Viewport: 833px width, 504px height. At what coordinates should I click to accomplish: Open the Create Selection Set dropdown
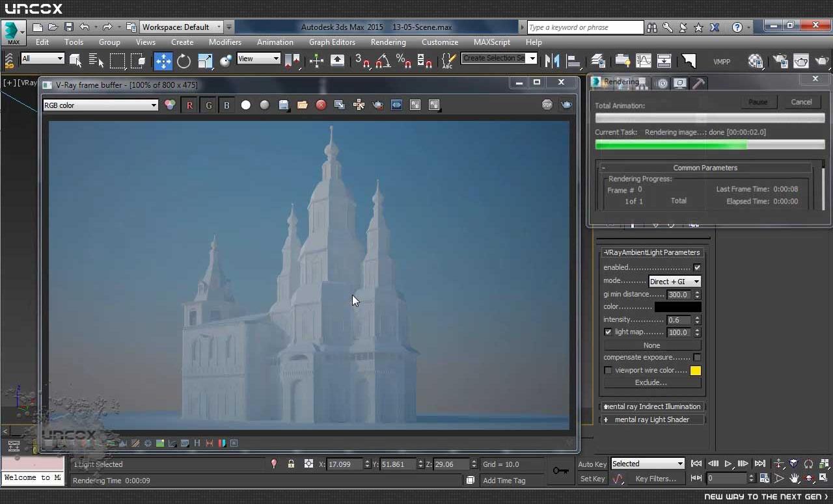click(498, 59)
